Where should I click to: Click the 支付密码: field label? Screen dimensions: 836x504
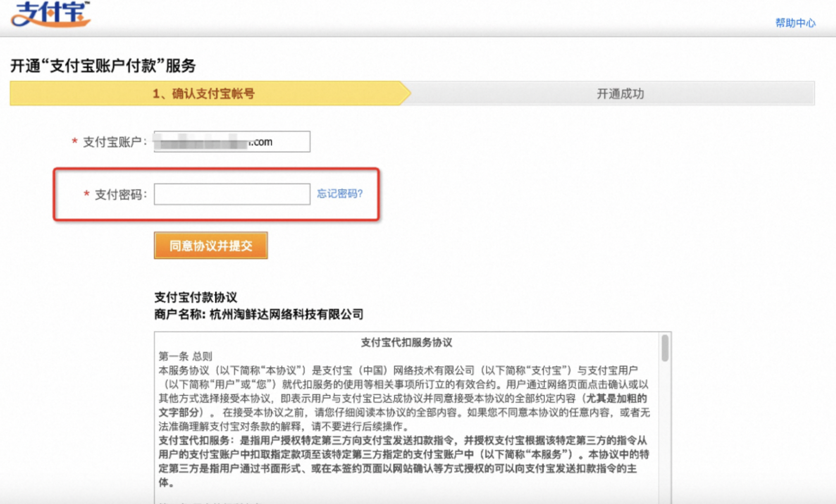pos(121,194)
